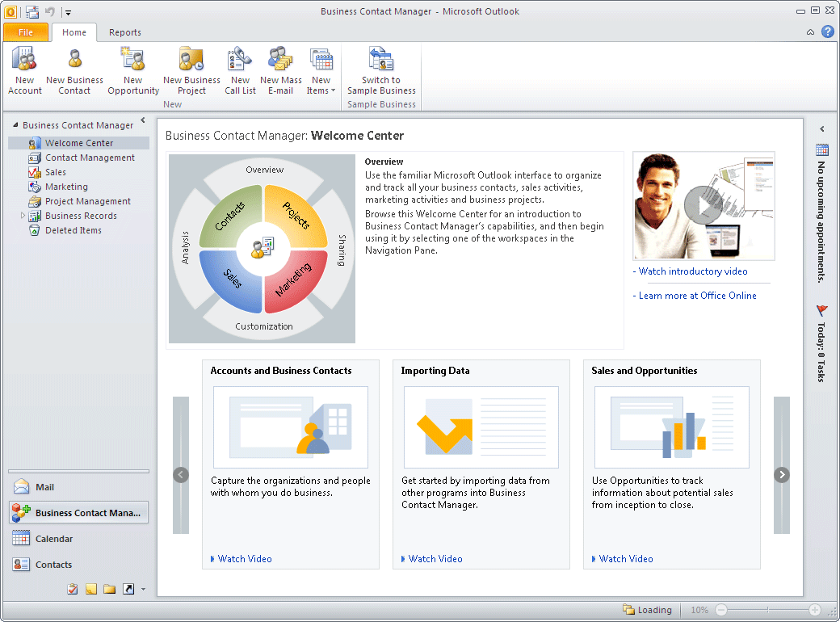Select Welcome Center in folder tree
The height and width of the screenshot is (622, 840).
tap(79, 143)
